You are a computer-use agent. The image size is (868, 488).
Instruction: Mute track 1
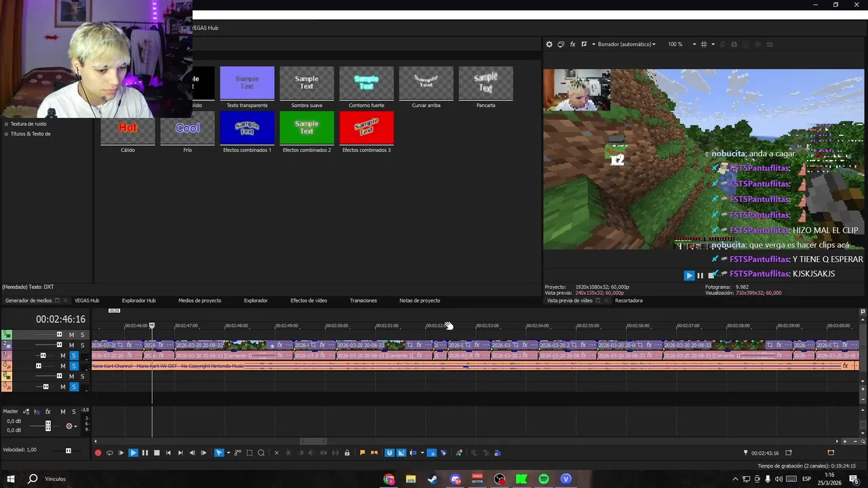coord(71,335)
